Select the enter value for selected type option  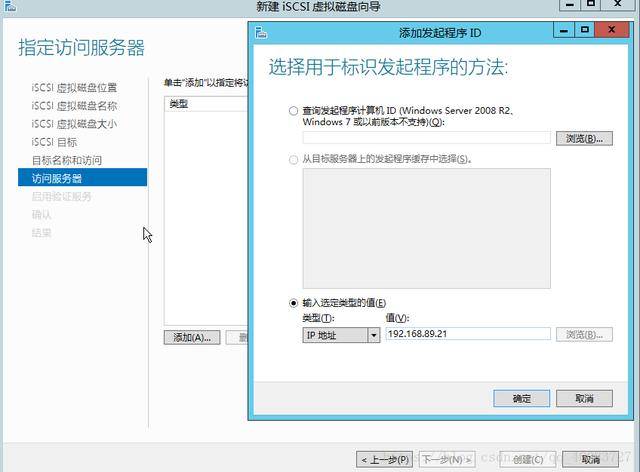pos(293,303)
